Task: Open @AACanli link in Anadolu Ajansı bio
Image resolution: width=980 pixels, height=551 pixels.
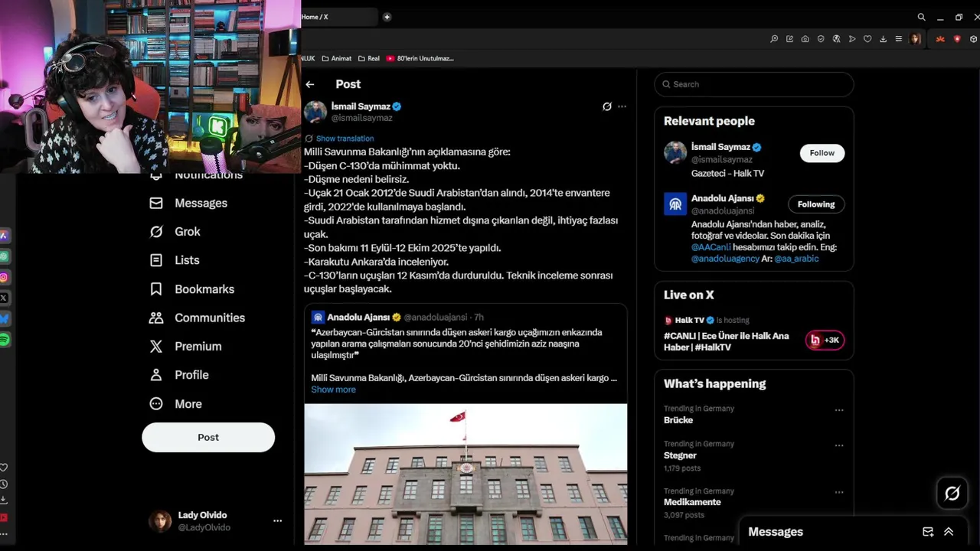Action: [711, 247]
